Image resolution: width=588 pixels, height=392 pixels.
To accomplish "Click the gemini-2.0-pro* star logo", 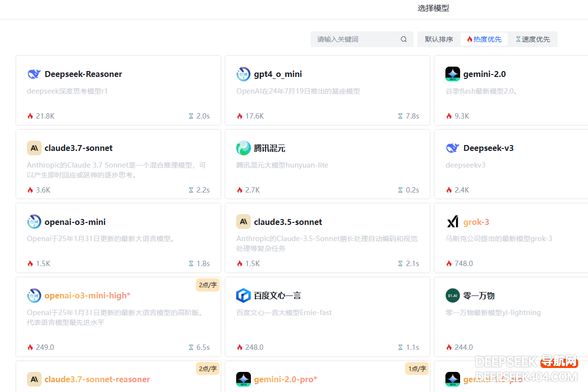I will [x=244, y=379].
